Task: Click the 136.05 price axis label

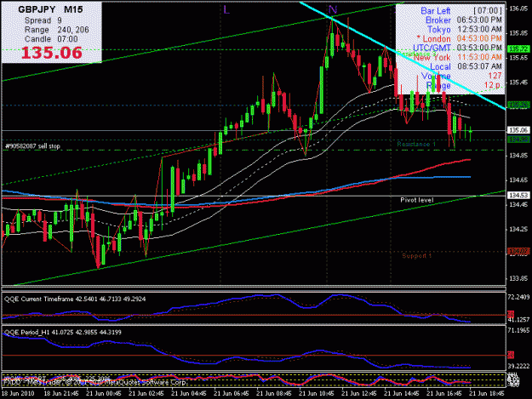Action: coord(518,9)
